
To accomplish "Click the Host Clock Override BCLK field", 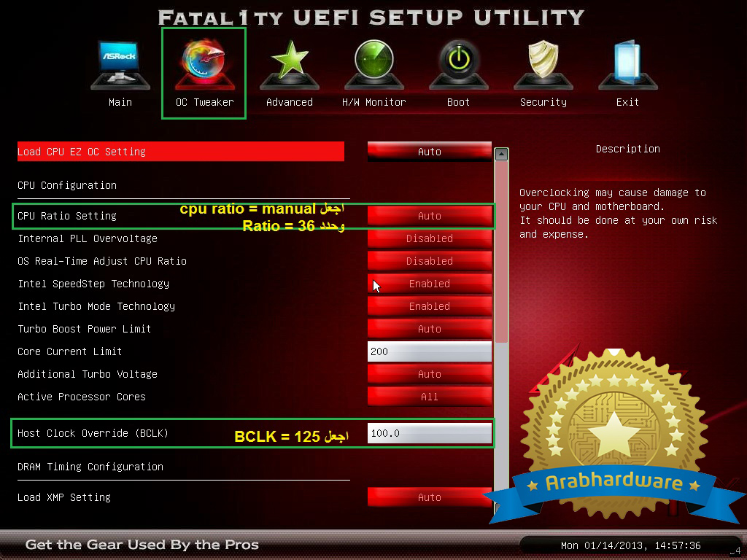I will pyautogui.click(x=429, y=433).
